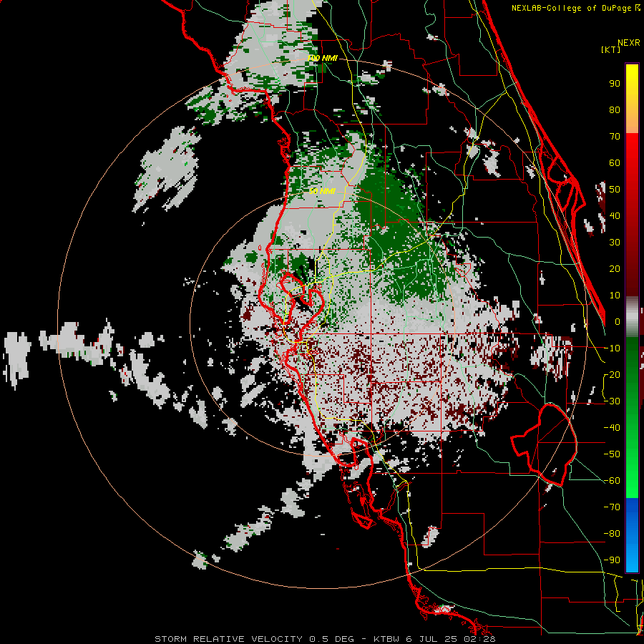Click the 90 value on the velocity scale
This screenshot has width=644, height=644.
pyautogui.click(x=615, y=84)
